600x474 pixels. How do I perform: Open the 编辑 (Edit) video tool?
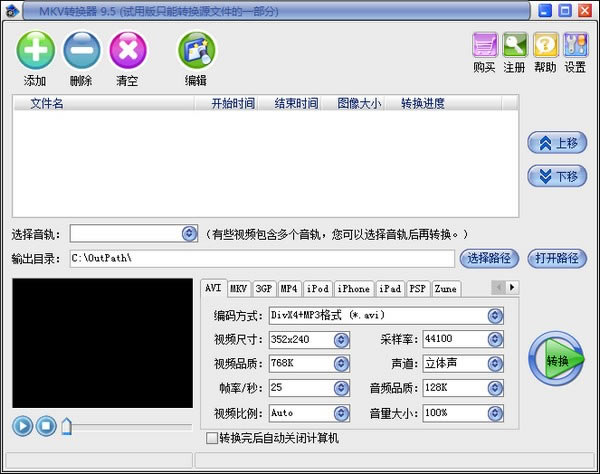196,51
